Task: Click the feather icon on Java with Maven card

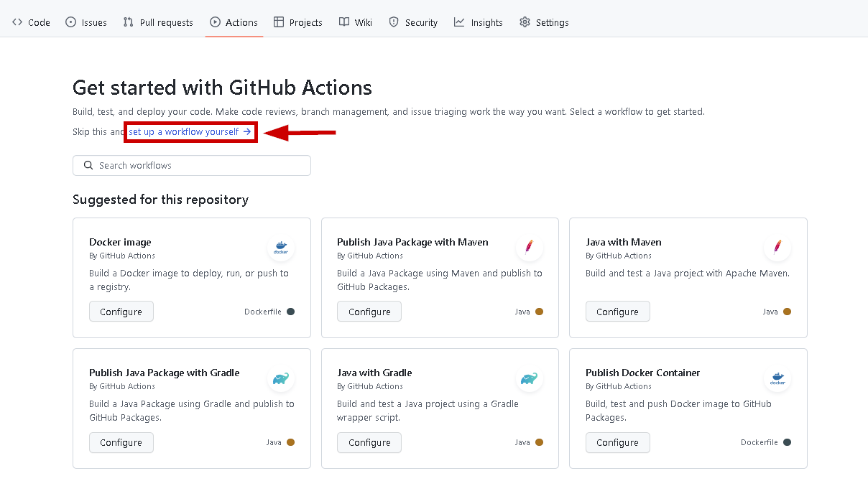Action: click(x=777, y=248)
